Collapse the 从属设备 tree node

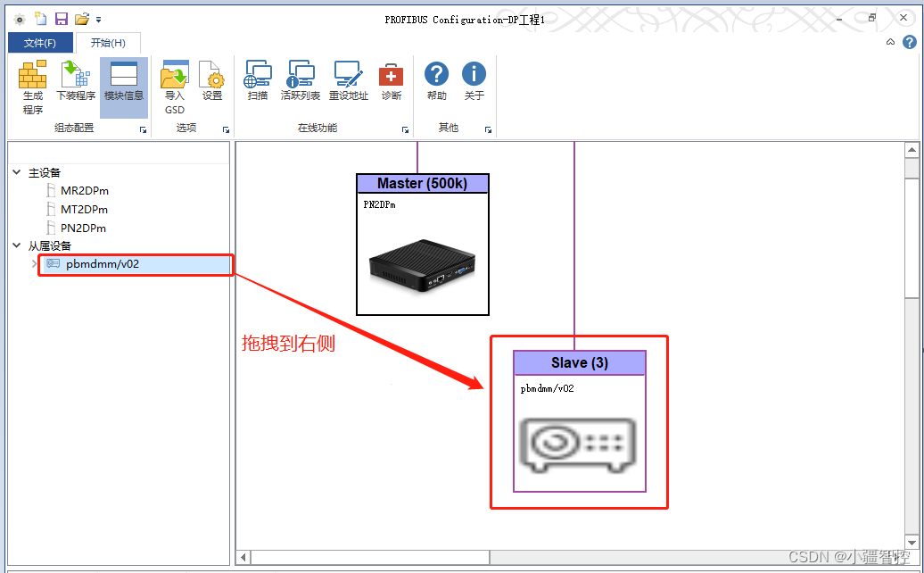point(16,245)
